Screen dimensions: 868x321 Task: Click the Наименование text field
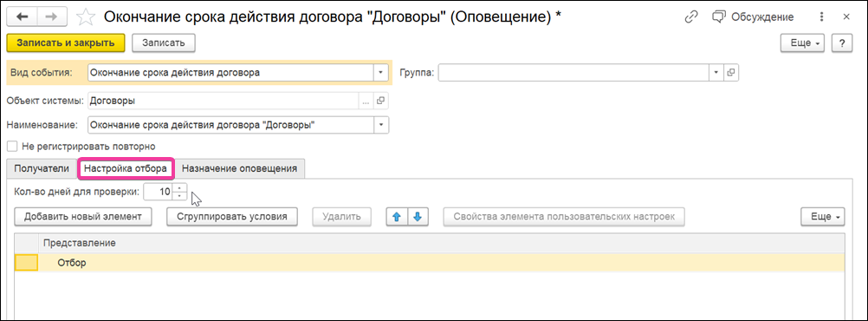[230, 125]
